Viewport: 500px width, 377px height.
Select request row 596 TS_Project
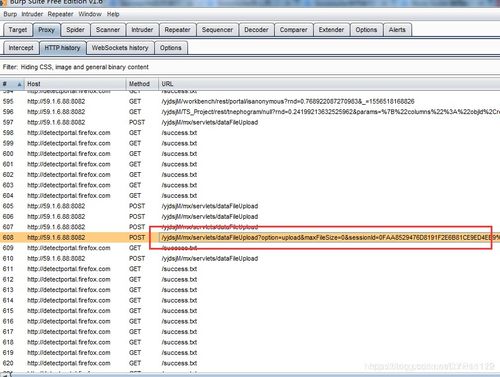pos(250,112)
